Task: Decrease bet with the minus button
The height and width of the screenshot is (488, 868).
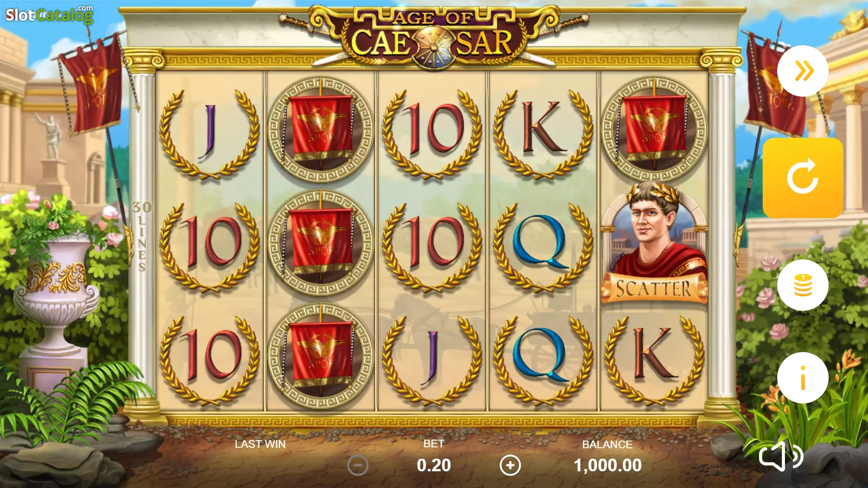Action: click(358, 465)
